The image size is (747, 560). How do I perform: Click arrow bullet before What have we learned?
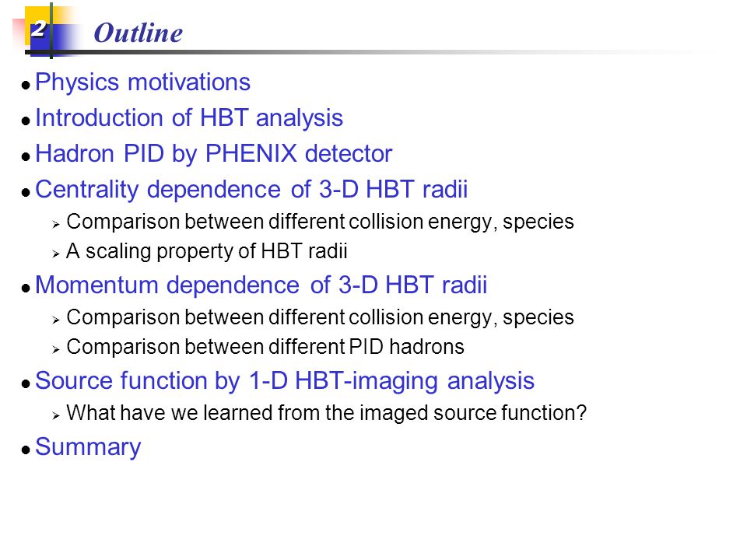coord(56,415)
